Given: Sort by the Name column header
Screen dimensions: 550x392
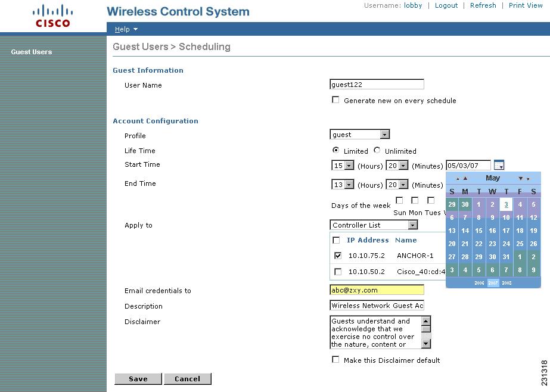Looking at the screenshot, I should coord(406,240).
